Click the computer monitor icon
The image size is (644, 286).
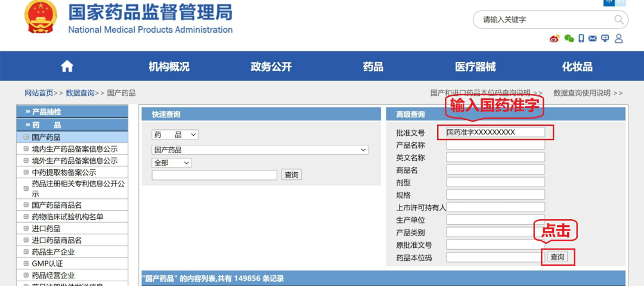pyautogui.click(x=605, y=39)
